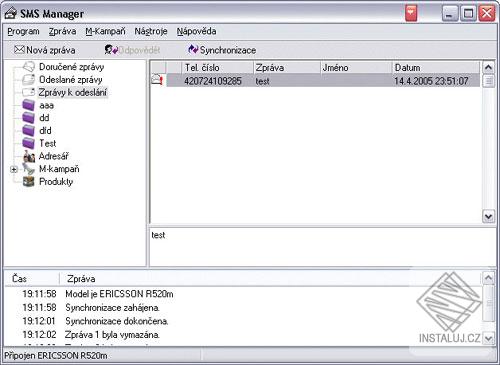Click the unsent message envelope icon in list
This screenshot has width=500, height=365.
pos(158,80)
